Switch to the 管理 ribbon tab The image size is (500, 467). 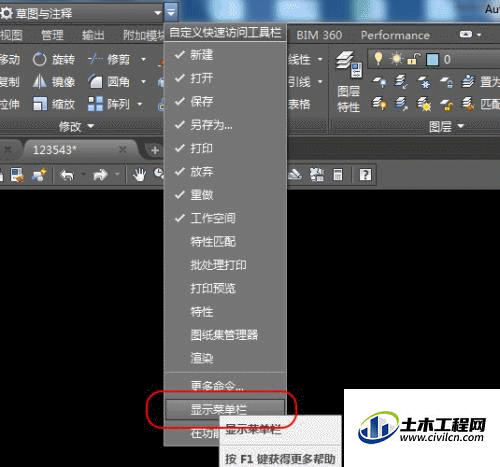coord(52,35)
